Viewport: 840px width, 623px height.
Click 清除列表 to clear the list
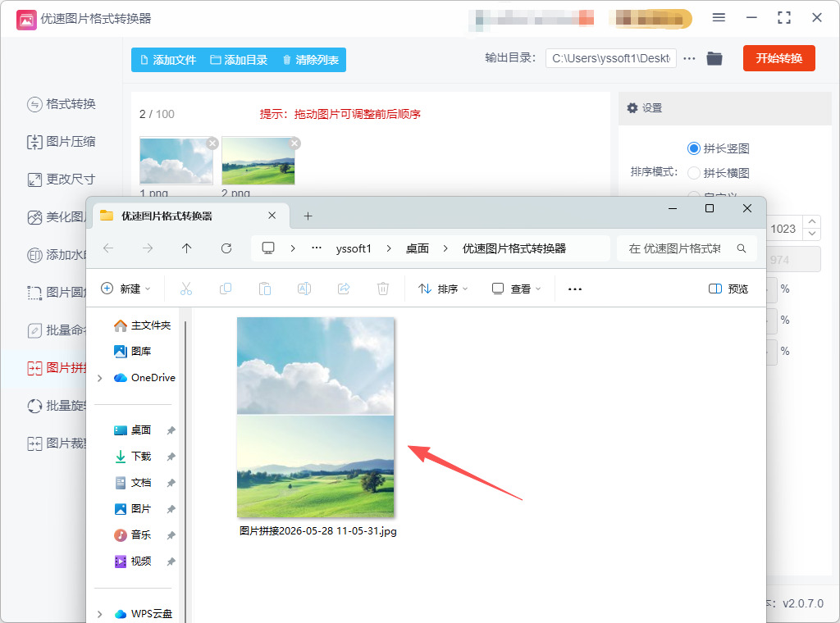pos(311,60)
